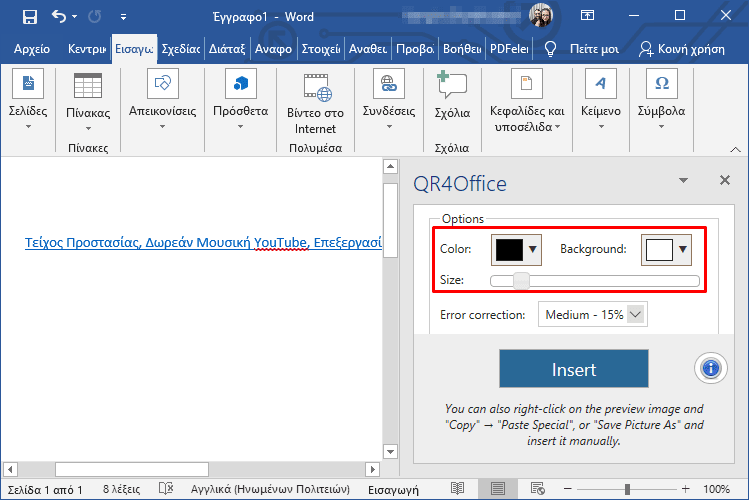Click the zoom slider handle
This screenshot has width=749, height=500.
(x=627, y=489)
